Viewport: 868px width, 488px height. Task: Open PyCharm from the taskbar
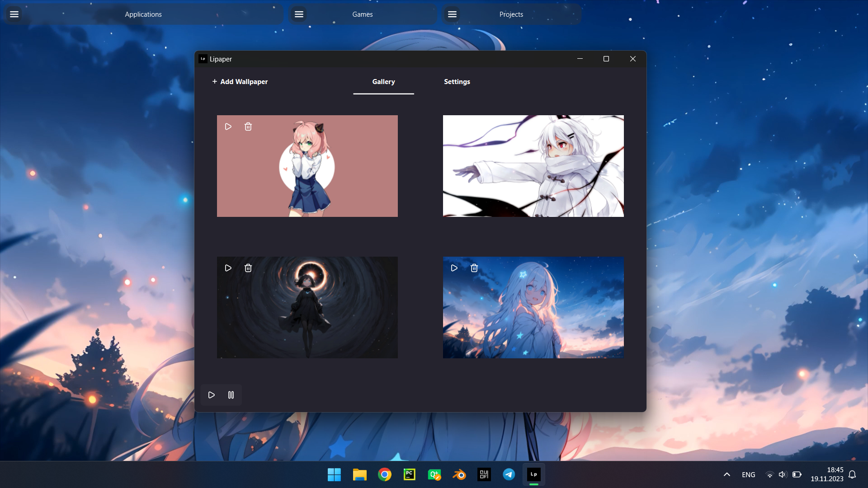tap(409, 474)
